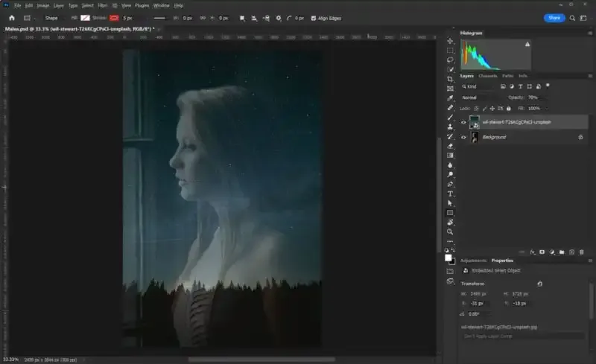596x364 pixels.
Task: Open the layer Opacity slider dropdown
Action: pyautogui.click(x=547, y=98)
